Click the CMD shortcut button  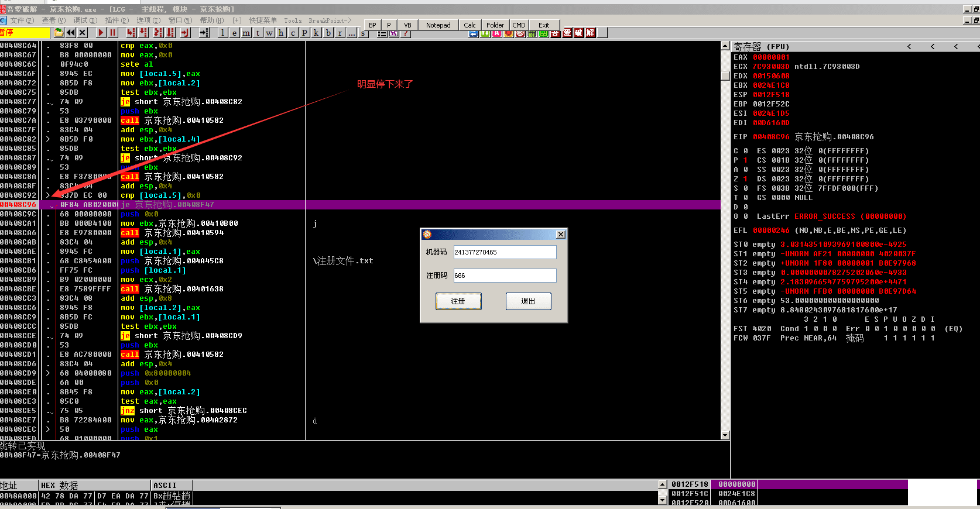point(519,25)
